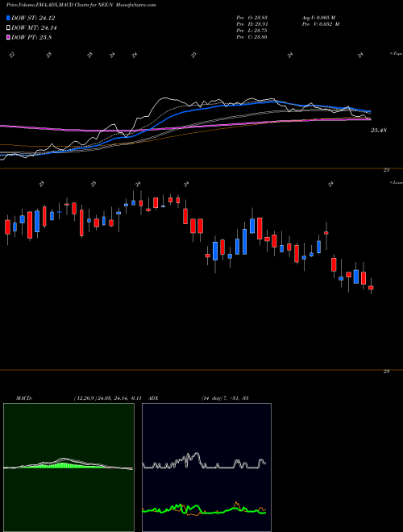Click the '<Tops' label at the right edge
Image resolution: width=403 pixels, height=532 pixels.
pyautogui.click(x=396, y=54)
